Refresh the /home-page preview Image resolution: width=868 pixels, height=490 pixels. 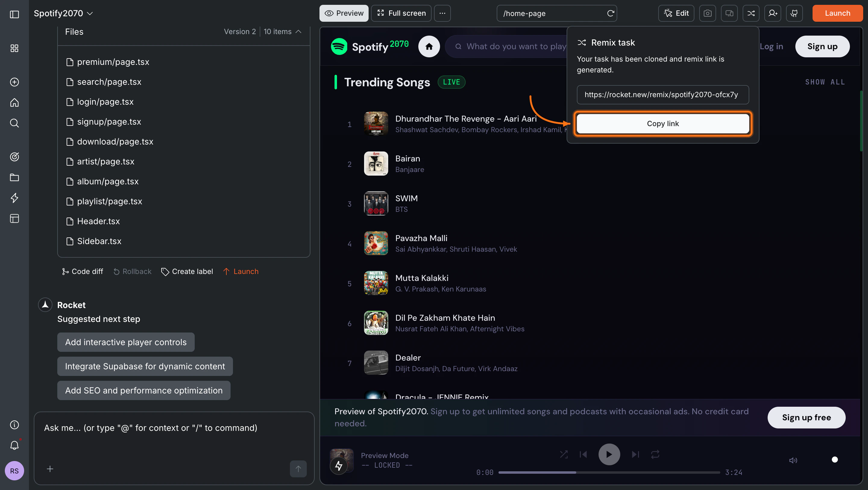point(611,13)
